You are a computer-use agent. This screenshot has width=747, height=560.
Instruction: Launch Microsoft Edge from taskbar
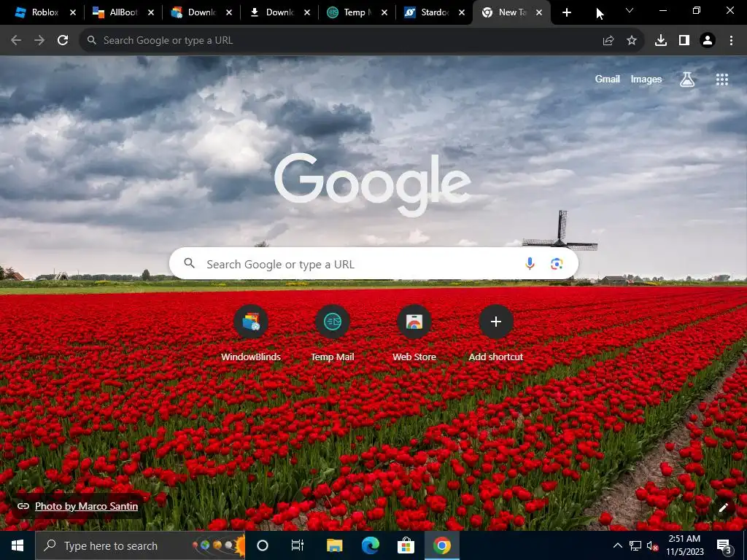(x=370, y=545)
